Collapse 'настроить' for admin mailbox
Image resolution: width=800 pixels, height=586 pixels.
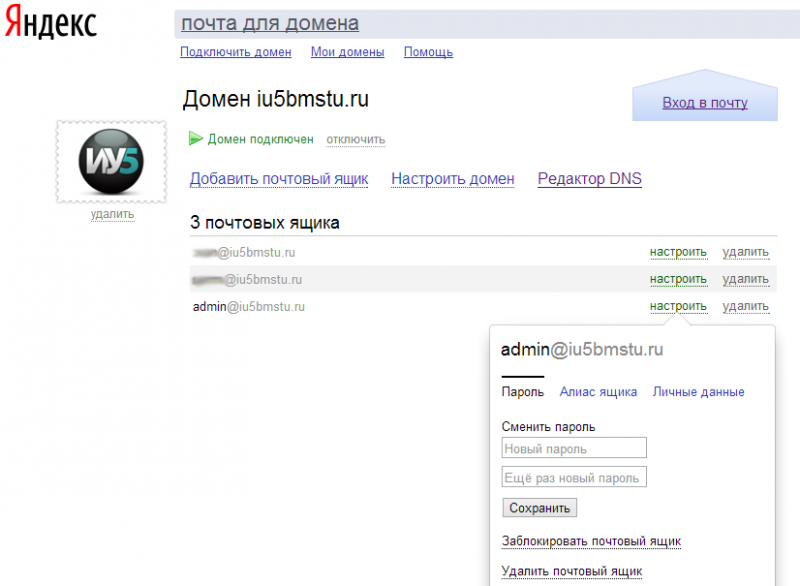[678, 306]
